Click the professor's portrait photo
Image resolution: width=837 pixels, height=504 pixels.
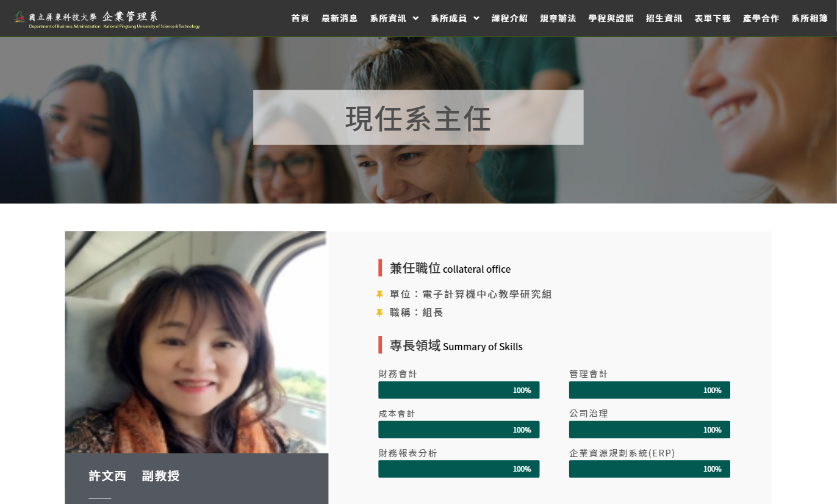[196, 342]
